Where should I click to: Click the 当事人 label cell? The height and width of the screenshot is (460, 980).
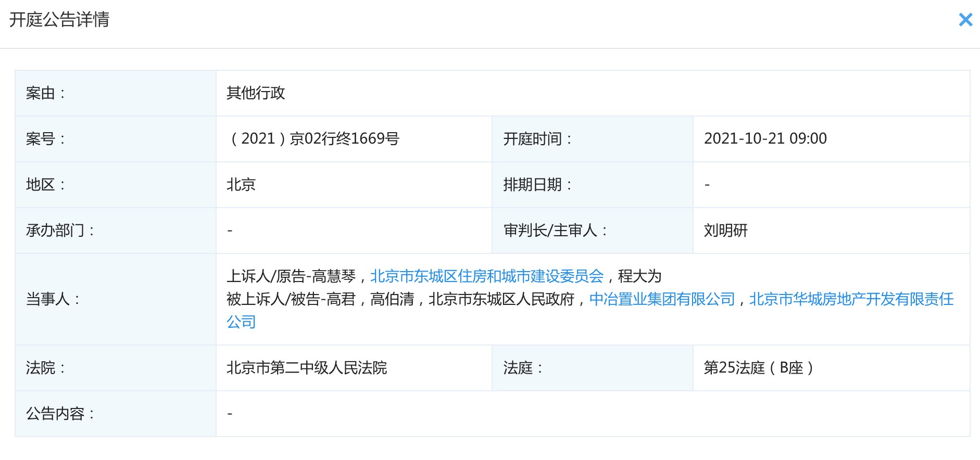pyautogui.click(x=116, y=299)
